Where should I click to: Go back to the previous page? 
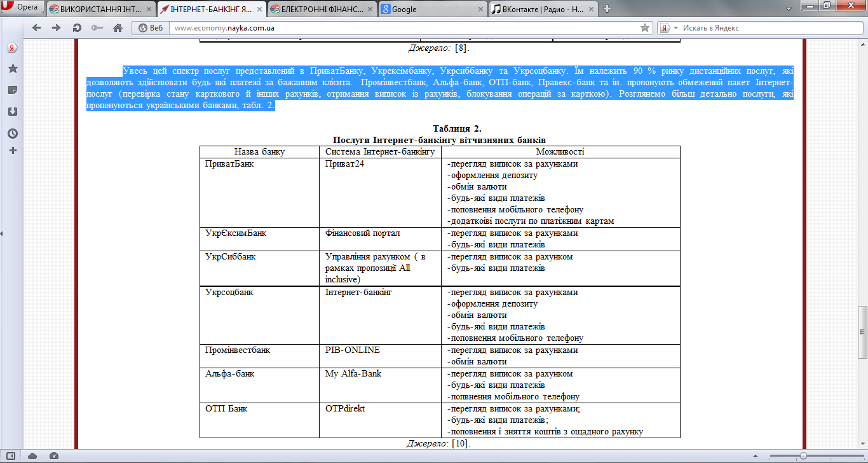click(x=36, y=28)
